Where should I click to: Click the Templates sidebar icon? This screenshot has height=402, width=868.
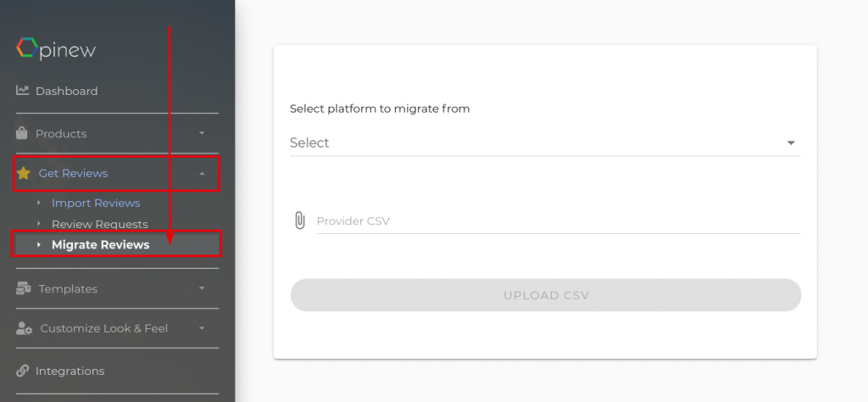(23, 288)
